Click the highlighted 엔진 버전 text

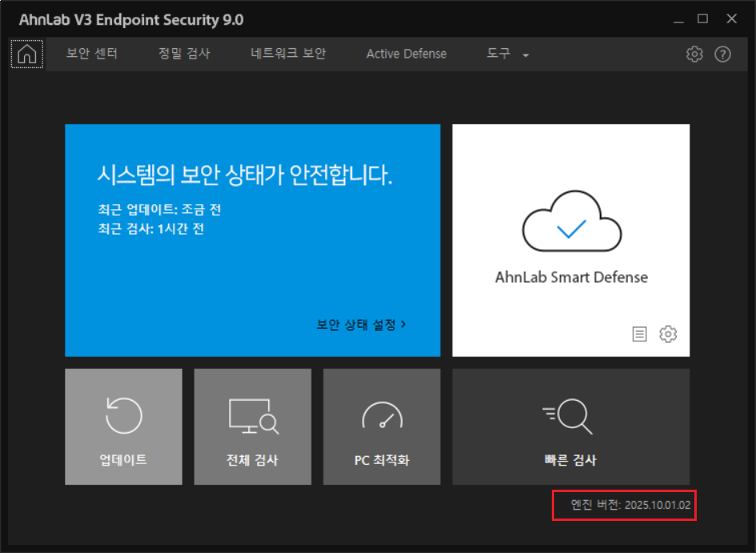click(x=624, y=505)
